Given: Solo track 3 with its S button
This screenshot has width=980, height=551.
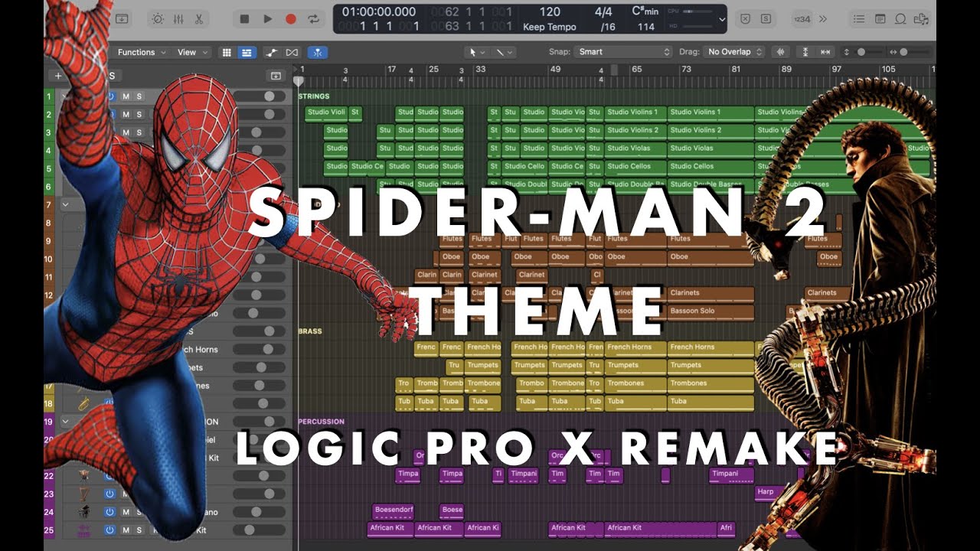Looking at the screenshot, I should 139,132.
